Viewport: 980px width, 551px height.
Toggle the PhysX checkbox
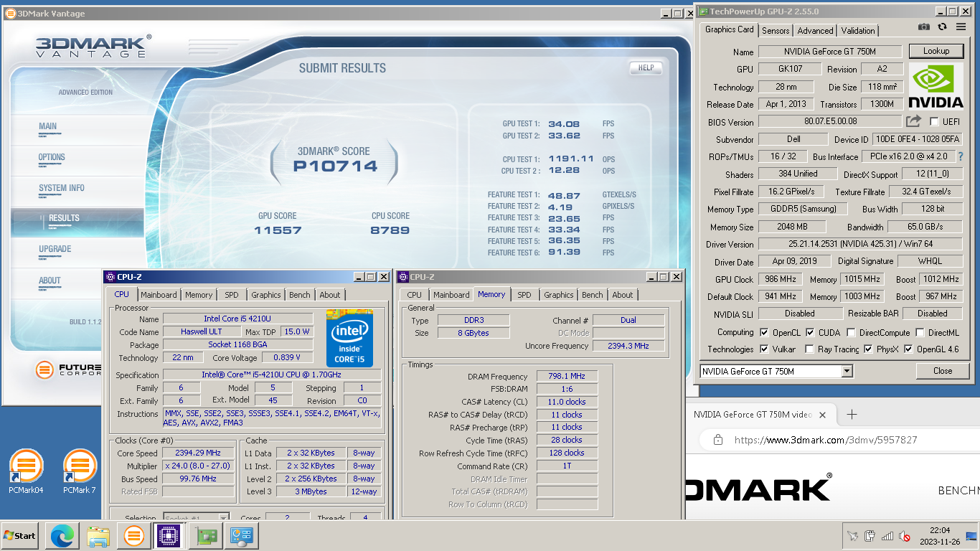869,349
